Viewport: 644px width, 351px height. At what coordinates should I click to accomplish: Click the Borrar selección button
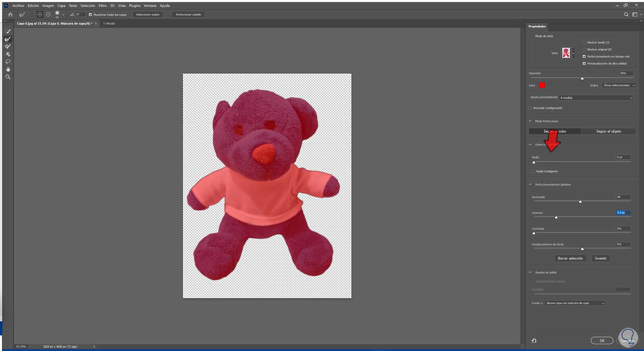(570, 258)
